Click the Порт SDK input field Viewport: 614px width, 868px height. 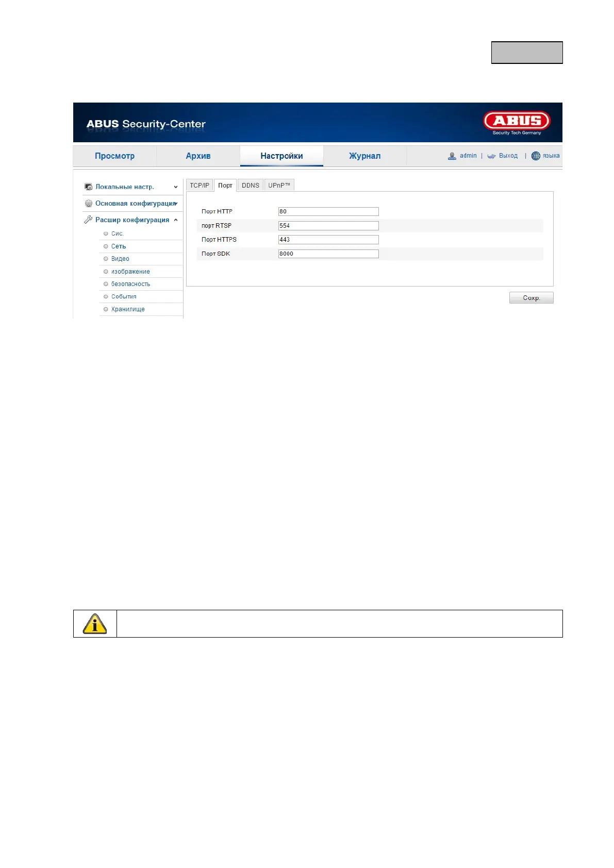pyautogui.click(x=328, y=254)
